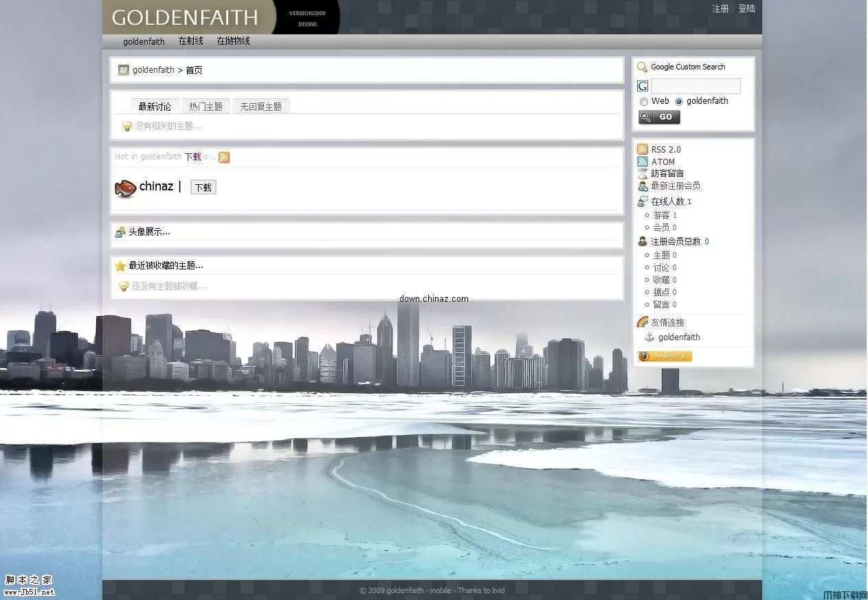Open the 友情连接 rainbow icon
The height and width of the screenshot is (600, 868).
tap(642, 322)
